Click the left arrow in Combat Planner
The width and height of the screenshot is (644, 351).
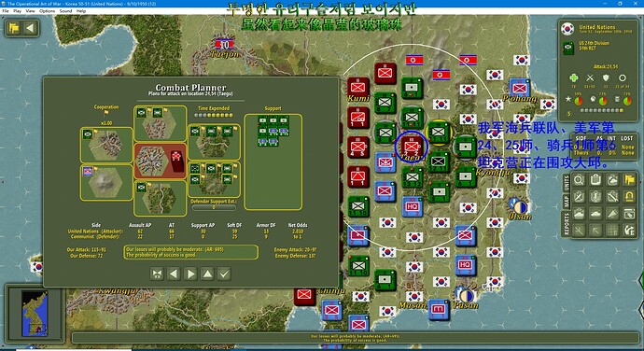point(174,274)
